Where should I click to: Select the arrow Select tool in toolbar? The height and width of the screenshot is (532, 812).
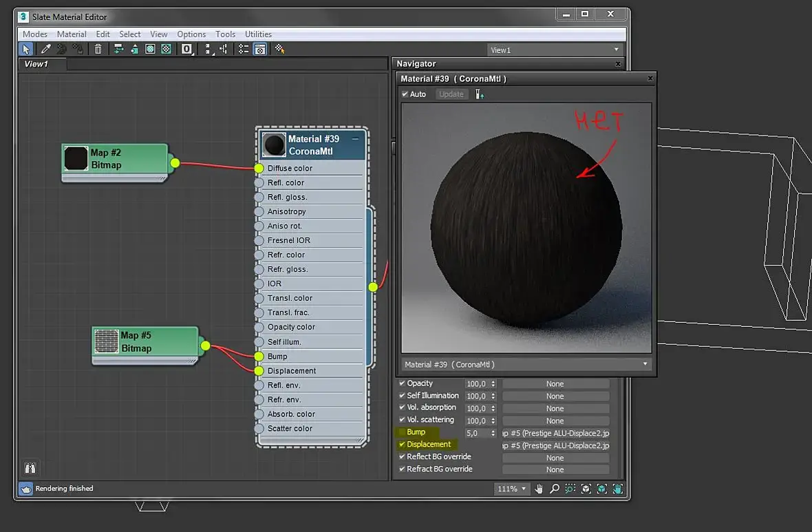pos(26,49)
